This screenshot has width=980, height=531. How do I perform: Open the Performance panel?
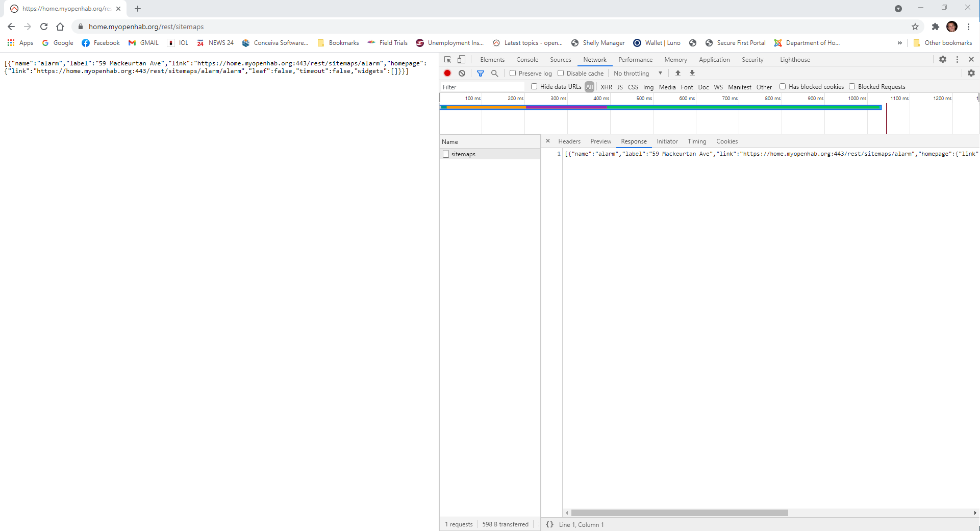pyautogui.click(x=635, y=59)
